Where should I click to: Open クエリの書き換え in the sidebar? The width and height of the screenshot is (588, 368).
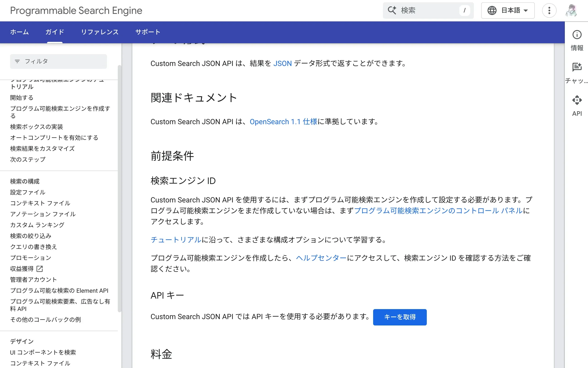pos(34,247)
